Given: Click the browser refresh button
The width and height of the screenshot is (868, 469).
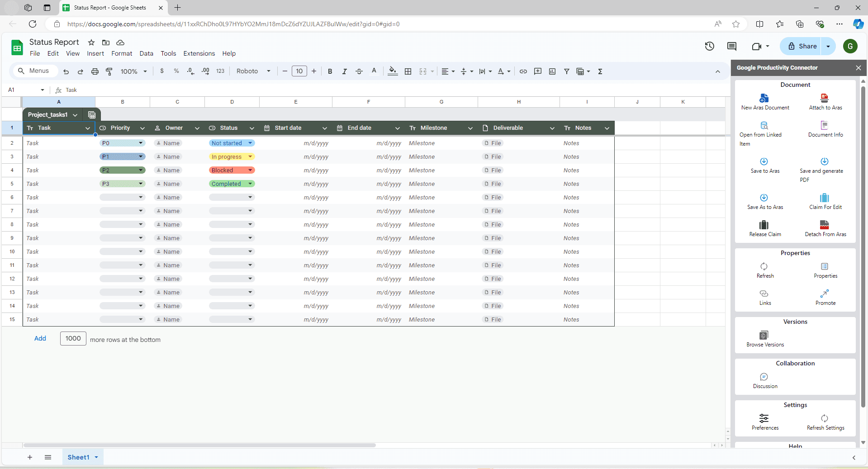Looking at the screenshot, I should click(x=33, y=24).
